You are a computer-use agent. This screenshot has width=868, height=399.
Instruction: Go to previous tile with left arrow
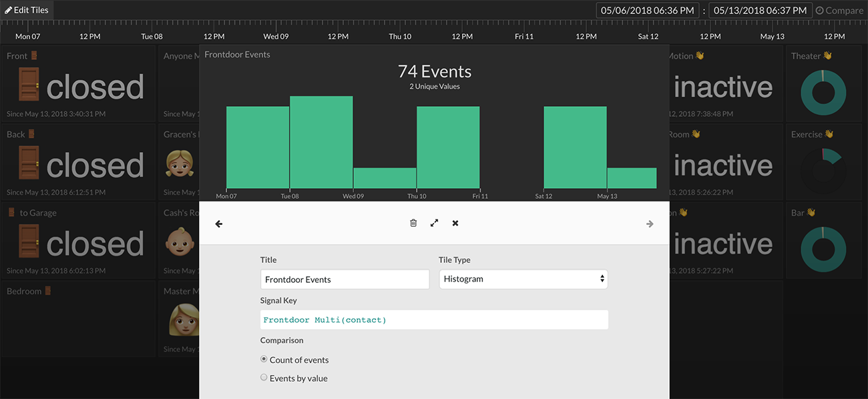219,224
